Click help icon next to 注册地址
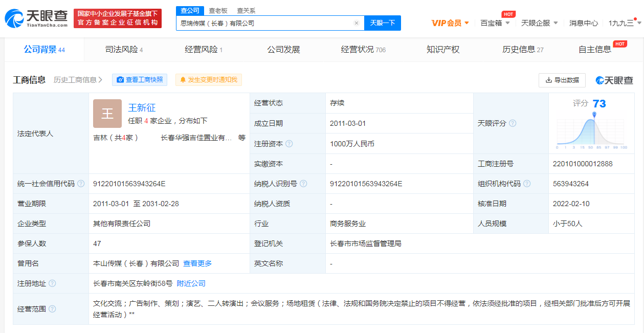Viewport: 644px width, 333px height. click(52, 283)
